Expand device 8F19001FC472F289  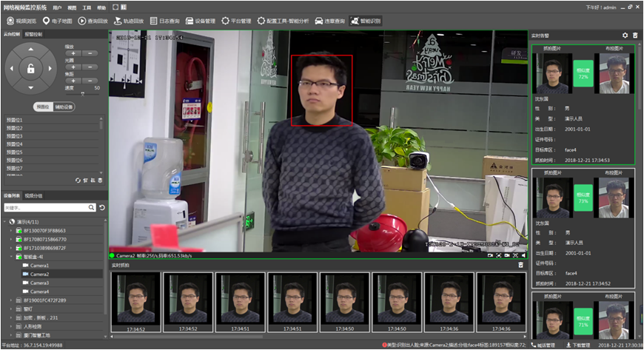click(11, 300)
